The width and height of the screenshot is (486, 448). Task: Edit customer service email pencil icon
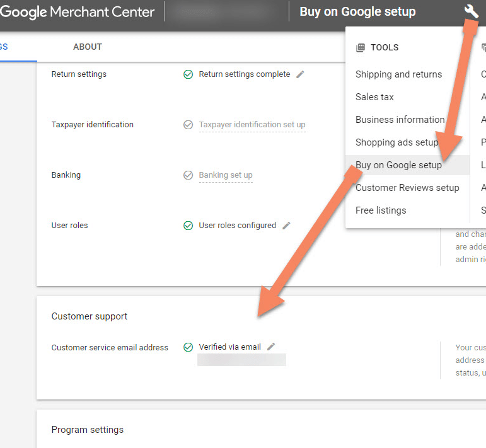(x=271, y=347)
